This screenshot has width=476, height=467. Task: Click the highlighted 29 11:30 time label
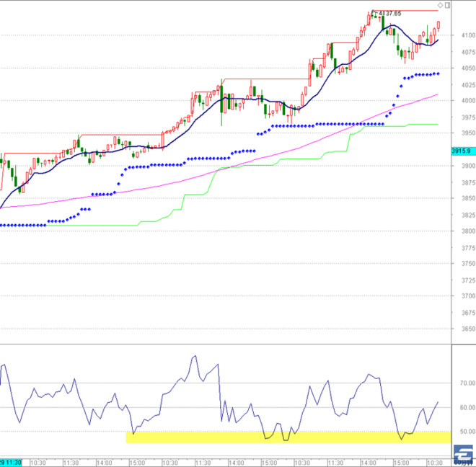(11, 463)
